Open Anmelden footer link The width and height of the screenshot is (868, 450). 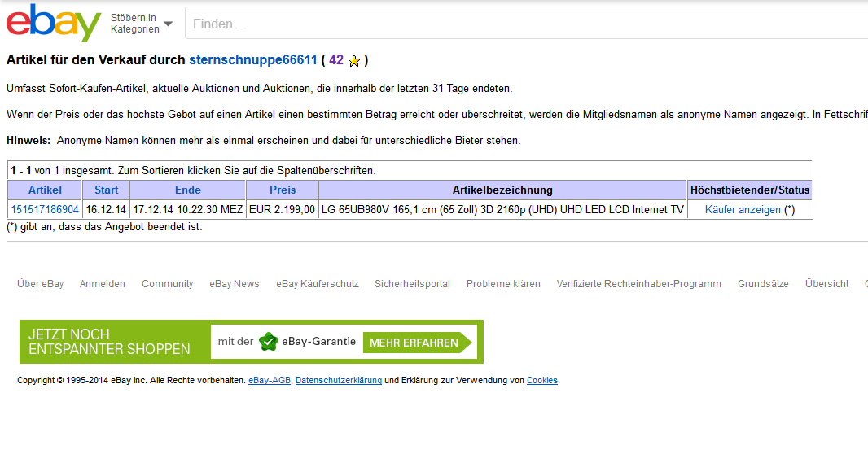coord(103,284)
